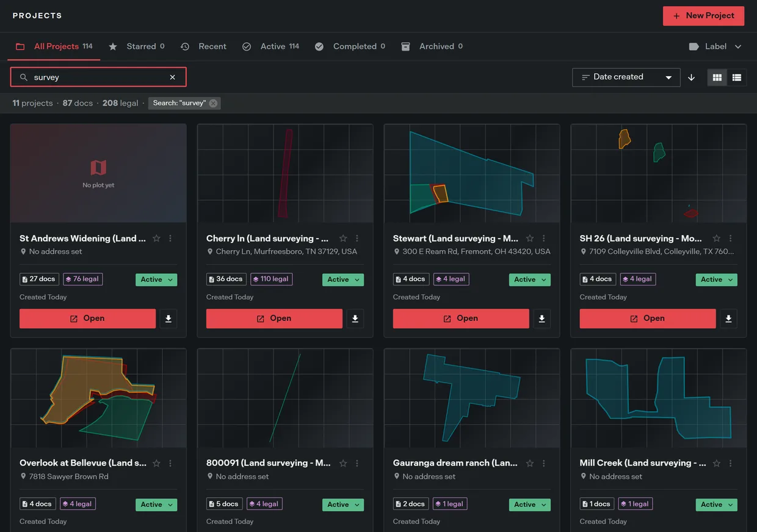Open the St Andrews Widening project
The height and width of the screenshot is (532, 757).
tap(87, 318)
